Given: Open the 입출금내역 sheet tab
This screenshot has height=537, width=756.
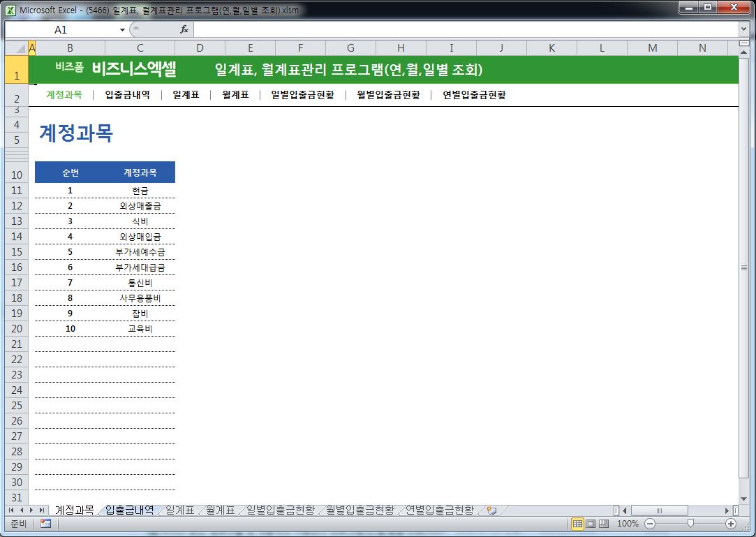Looking at the screenshot, I should 129,510.
